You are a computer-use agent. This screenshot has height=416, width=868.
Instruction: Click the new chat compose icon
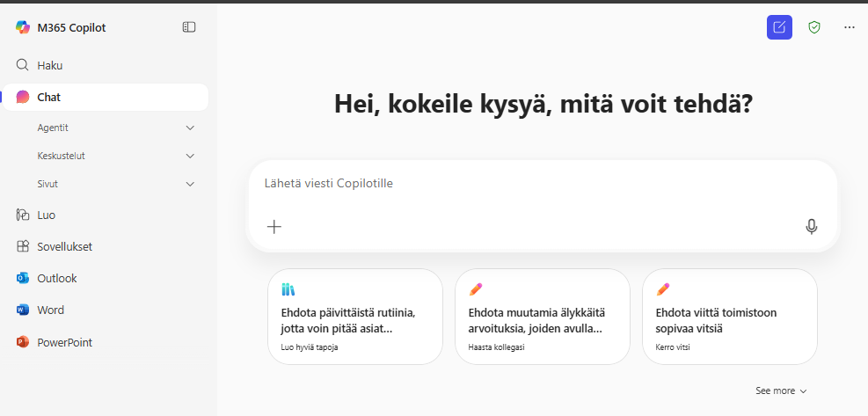tap(779, 27)
